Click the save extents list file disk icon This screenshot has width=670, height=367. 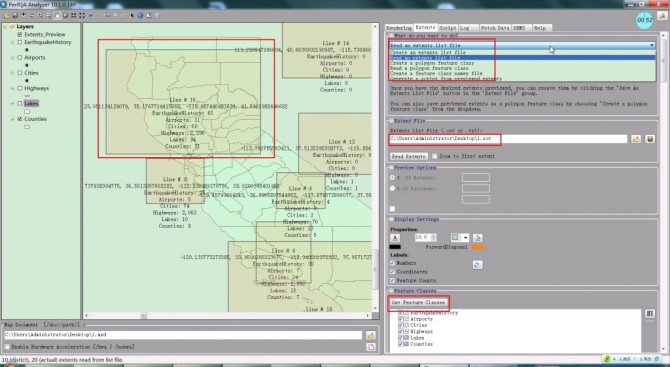(650, 139)
